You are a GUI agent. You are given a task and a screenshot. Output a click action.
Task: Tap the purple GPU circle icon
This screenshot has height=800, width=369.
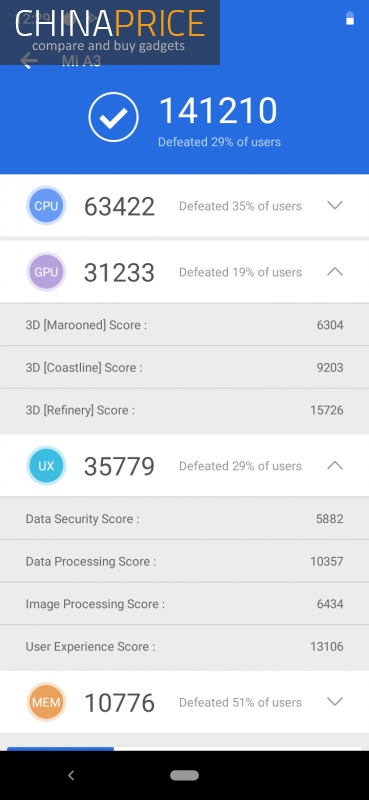click(46, 272)
